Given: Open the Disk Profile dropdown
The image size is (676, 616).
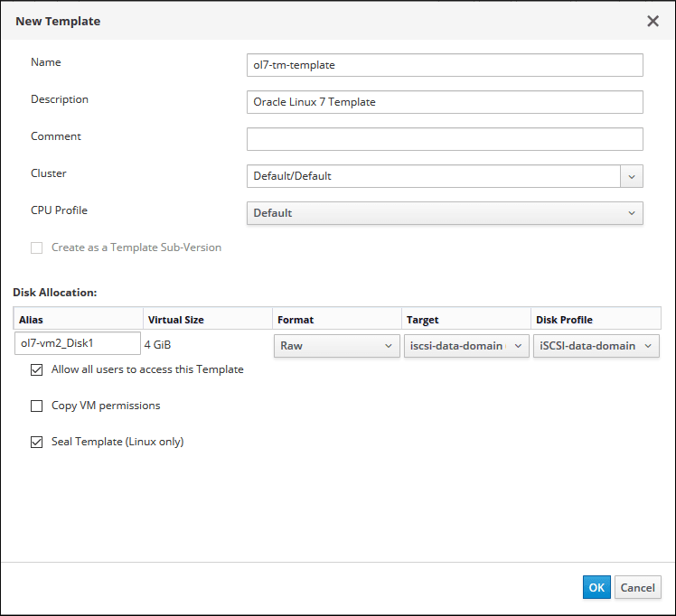Looking at the screenshot, I should 596,346.
